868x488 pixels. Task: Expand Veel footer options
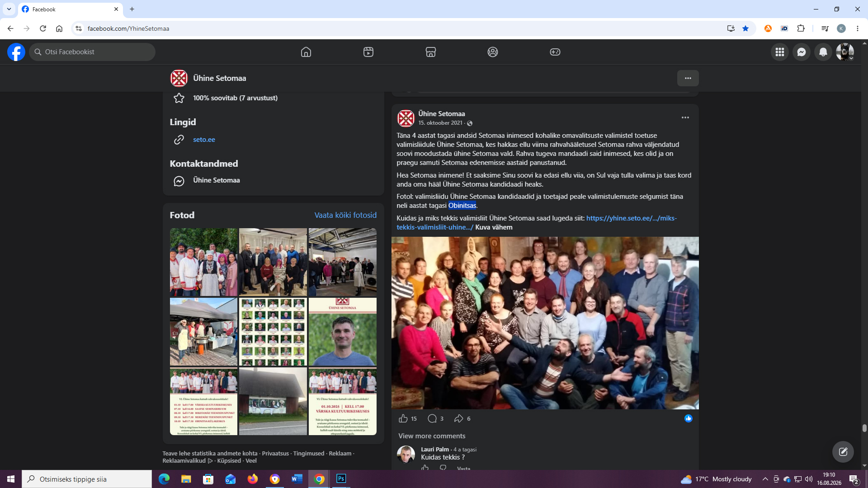tap(251, 461)
